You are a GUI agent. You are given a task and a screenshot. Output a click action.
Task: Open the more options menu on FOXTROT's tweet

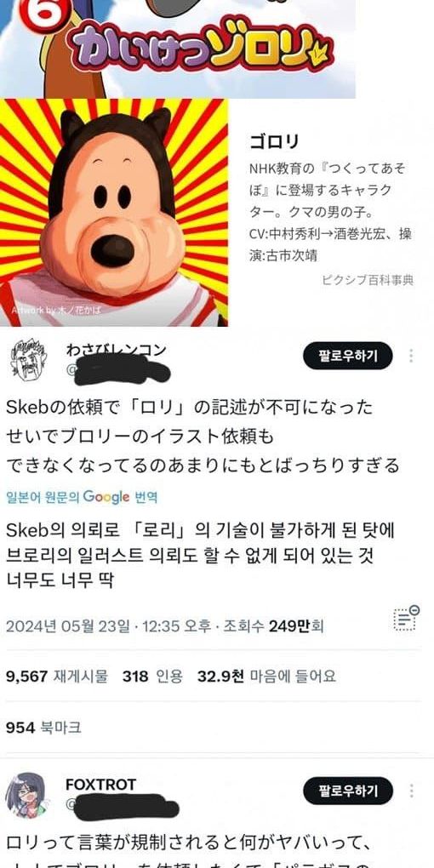click(x=410, y=791)
